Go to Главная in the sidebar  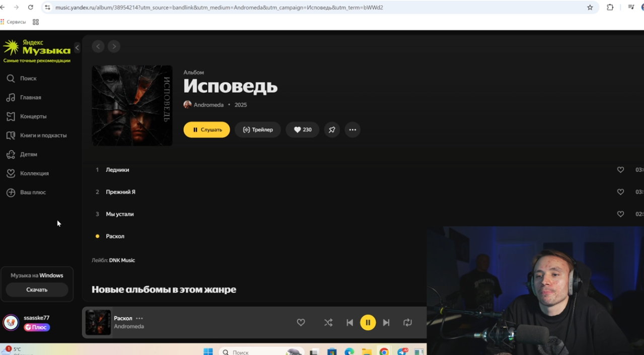24,98
